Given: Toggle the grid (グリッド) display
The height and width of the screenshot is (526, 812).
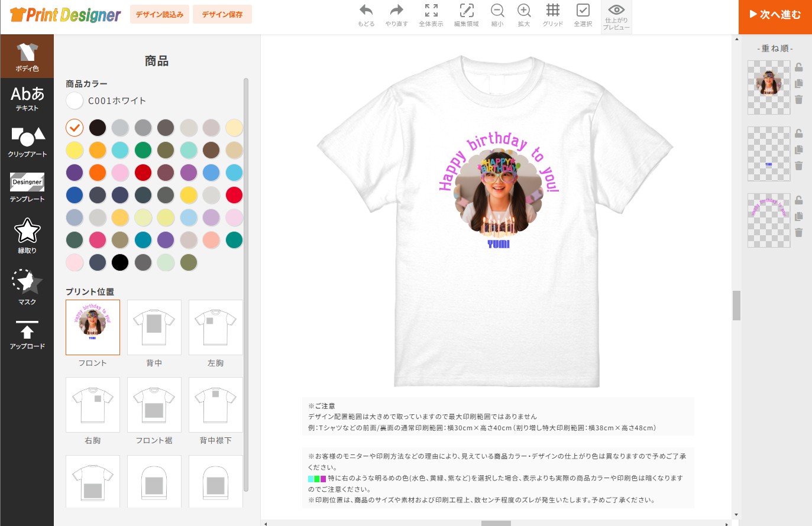Looking at the screenshot, I should pos(552,11).
